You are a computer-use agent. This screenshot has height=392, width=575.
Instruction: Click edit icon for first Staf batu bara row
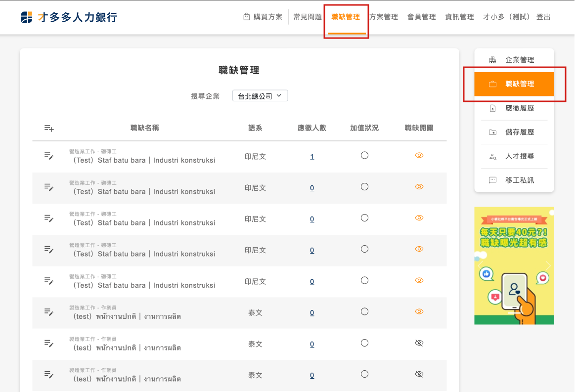click(x=49, y=156)
